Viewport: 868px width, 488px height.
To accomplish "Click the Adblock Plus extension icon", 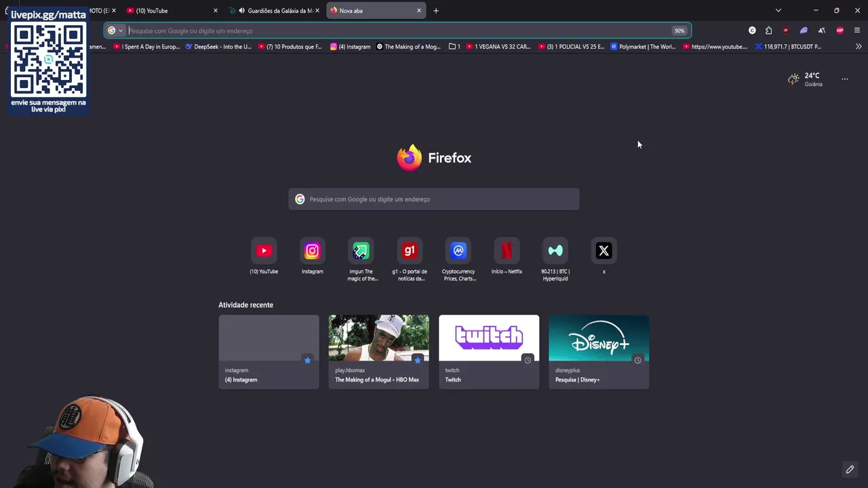I will [x=840, y=30].
